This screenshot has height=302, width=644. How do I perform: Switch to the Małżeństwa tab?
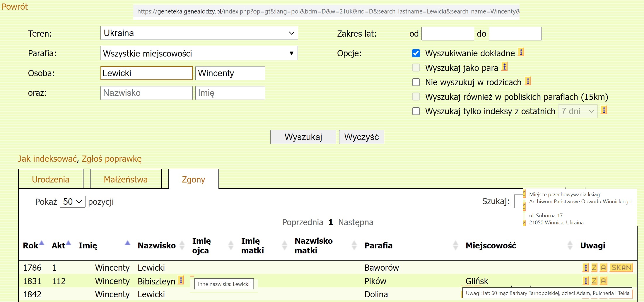tap(126, 179)
